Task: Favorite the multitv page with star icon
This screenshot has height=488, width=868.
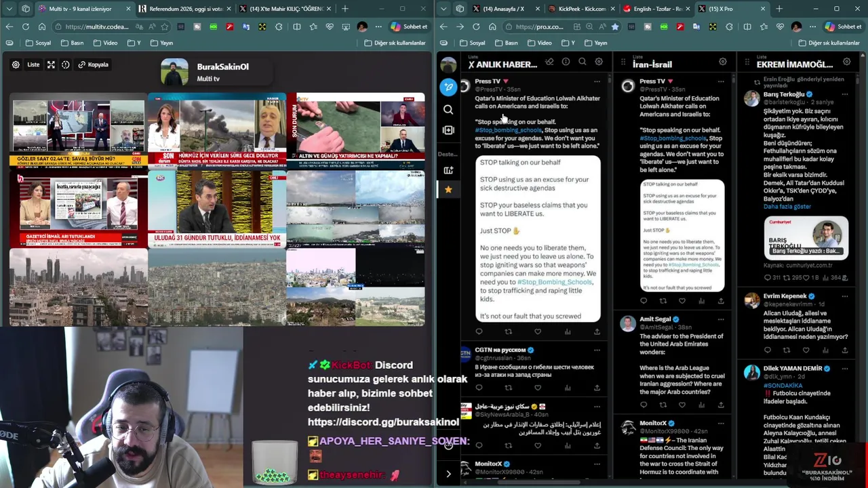Action: (x=164, y=26)
